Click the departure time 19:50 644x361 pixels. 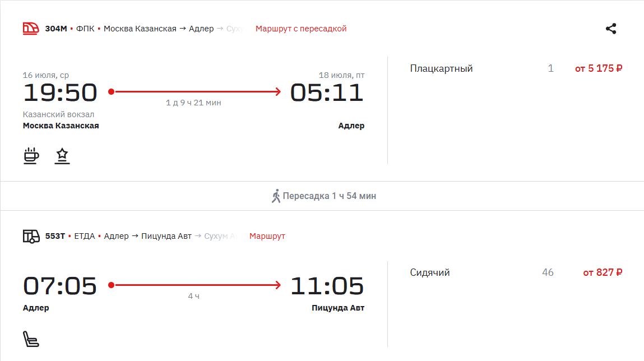click(60, 92)
